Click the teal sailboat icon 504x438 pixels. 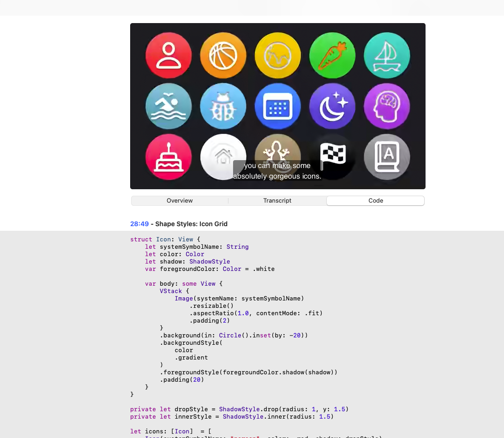pyautogui.click(x=387, y=55)
